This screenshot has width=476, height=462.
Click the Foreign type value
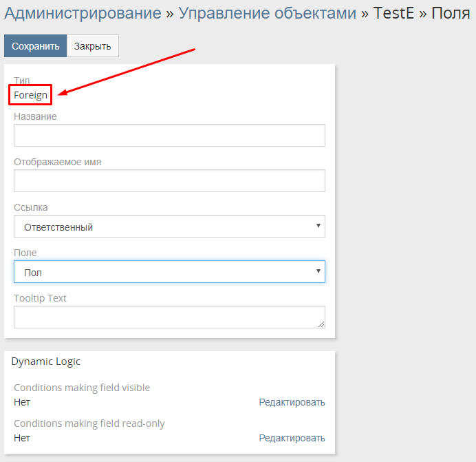31,95
